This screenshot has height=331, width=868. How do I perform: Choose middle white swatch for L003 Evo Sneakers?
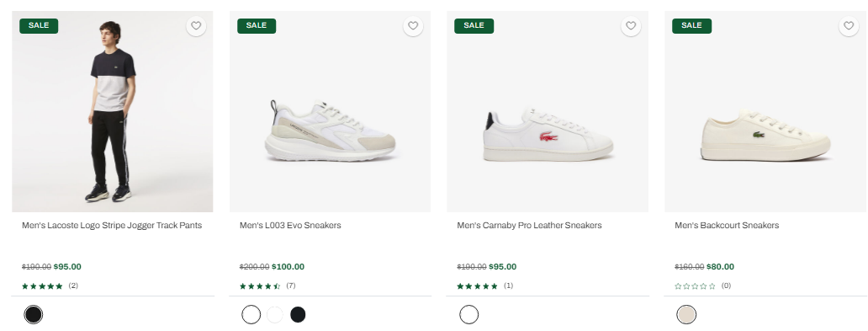(x=274, y=314)
